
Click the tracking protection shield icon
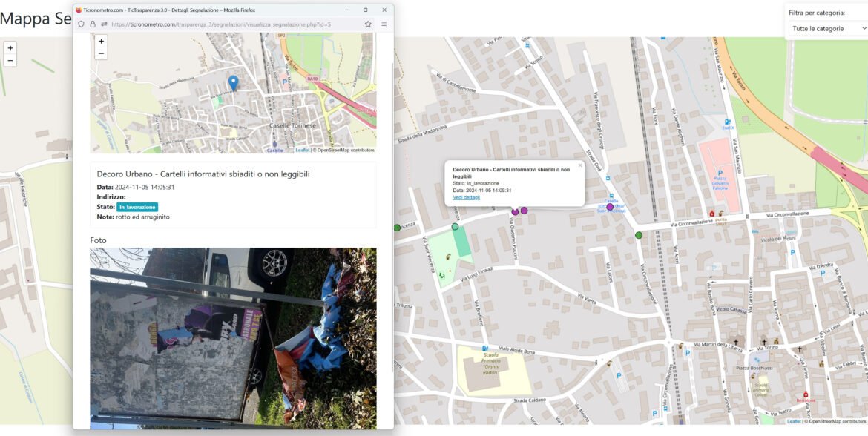(81, 24)
